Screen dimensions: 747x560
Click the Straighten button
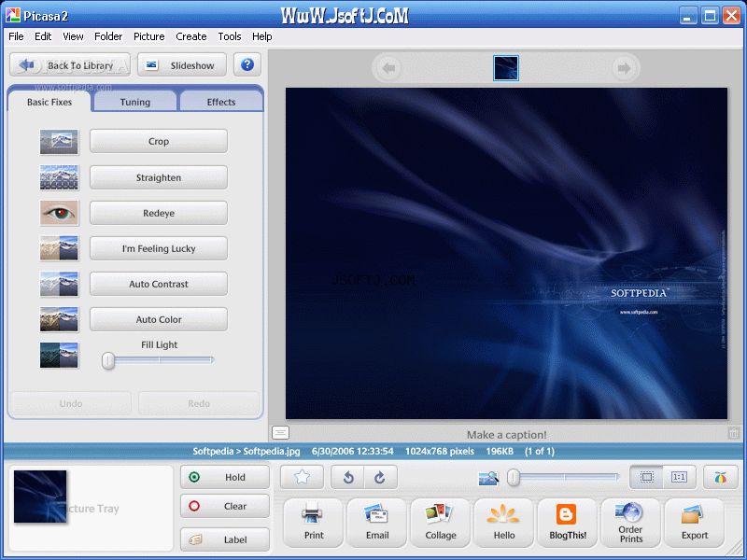tap(159, 177)
